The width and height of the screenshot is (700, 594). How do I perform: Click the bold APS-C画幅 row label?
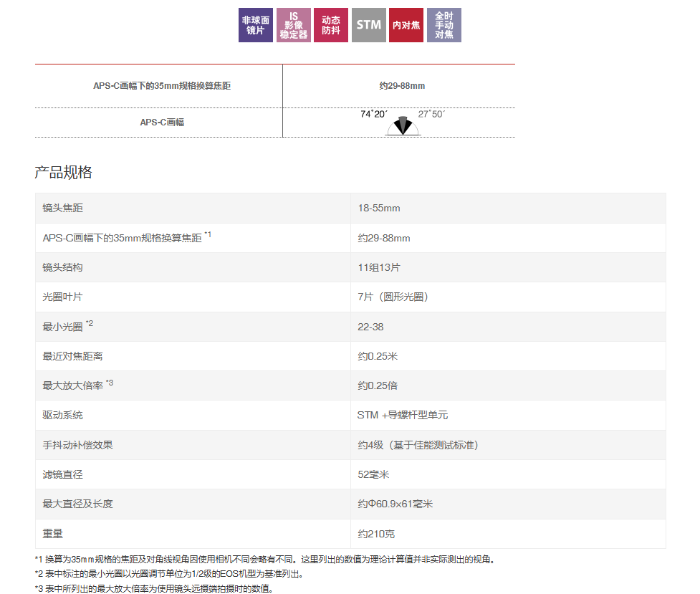[x=162, y=123]
